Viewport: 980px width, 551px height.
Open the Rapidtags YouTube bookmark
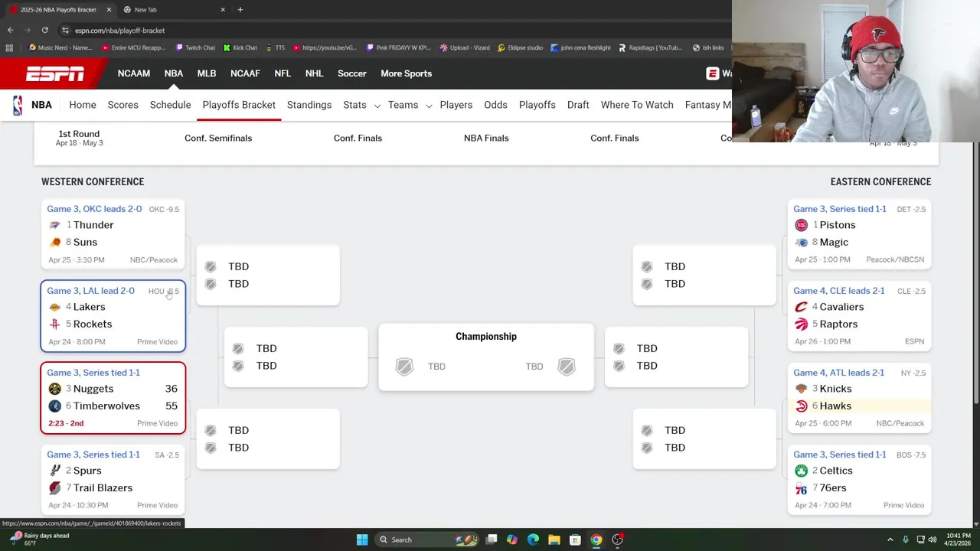click(x=650, y=47)
